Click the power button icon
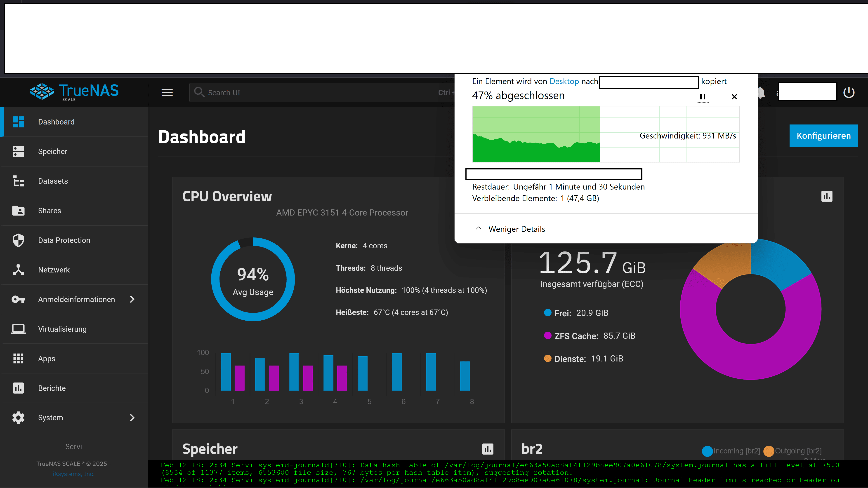 [x=849, y=93]
